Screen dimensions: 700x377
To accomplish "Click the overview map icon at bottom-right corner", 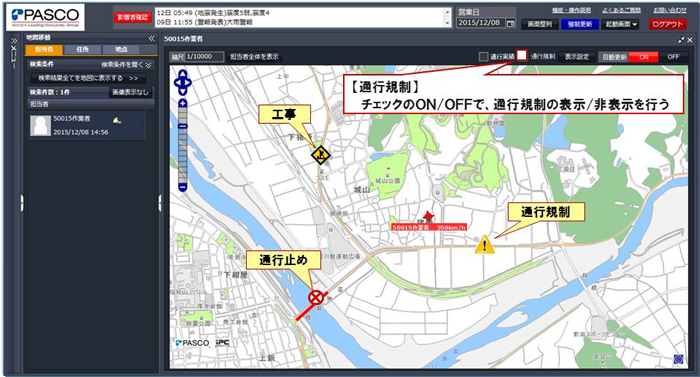I will coord(679,359).
